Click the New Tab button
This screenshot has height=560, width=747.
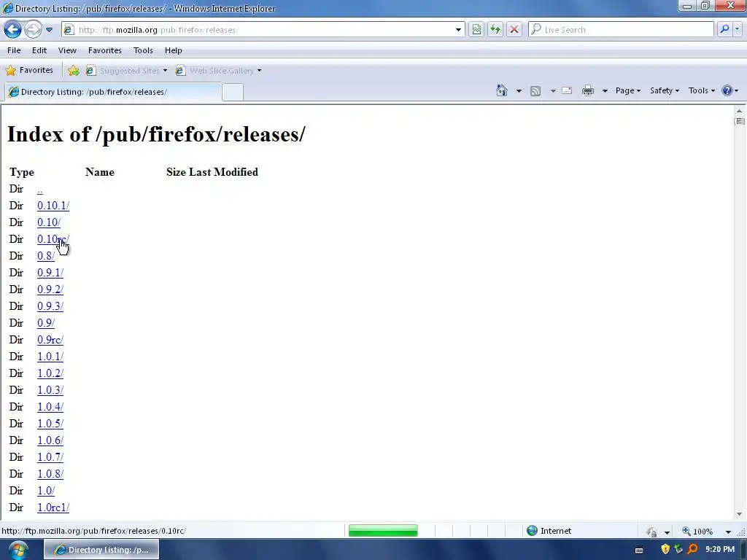point(233,92)
